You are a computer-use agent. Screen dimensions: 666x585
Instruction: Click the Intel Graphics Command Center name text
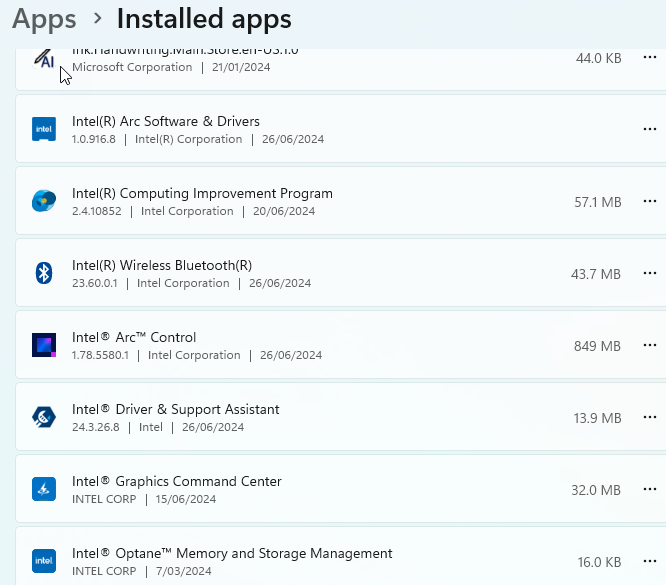click(177, 481)
